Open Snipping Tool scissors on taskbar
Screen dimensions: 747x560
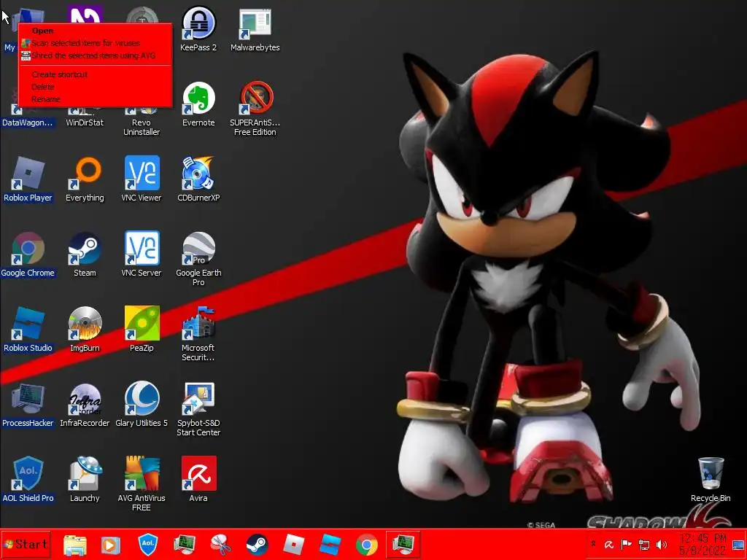coord(221,545)
